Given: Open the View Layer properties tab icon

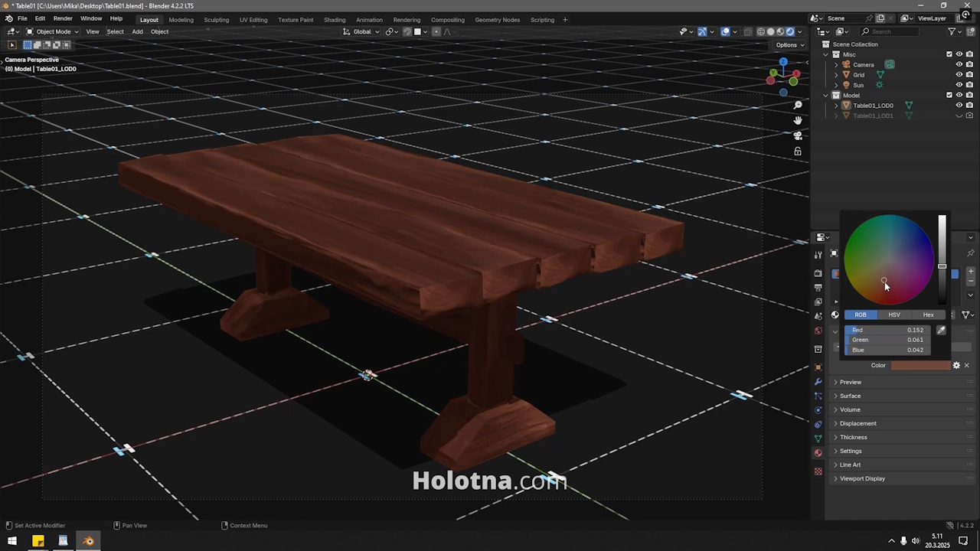Looking at the screenshot, I should [818, 302].
